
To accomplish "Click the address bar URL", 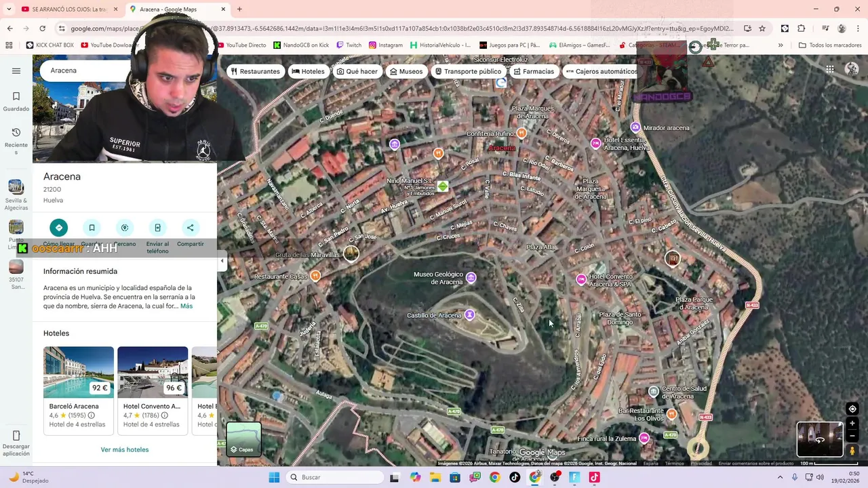I will pyautogui.click(x=401, y=28).
